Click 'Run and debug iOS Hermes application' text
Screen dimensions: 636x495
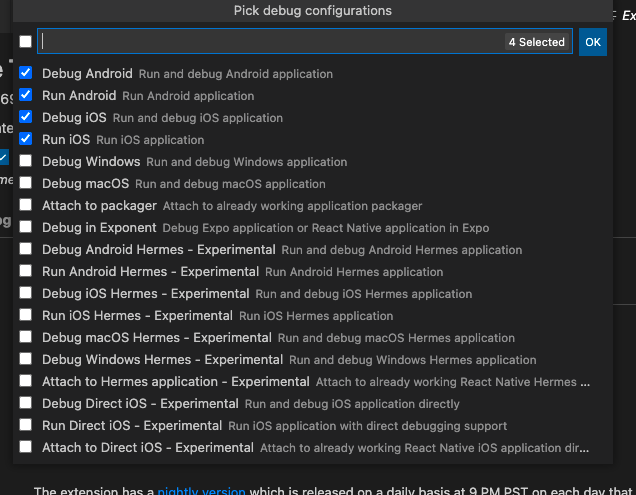[x=364, y=294]
